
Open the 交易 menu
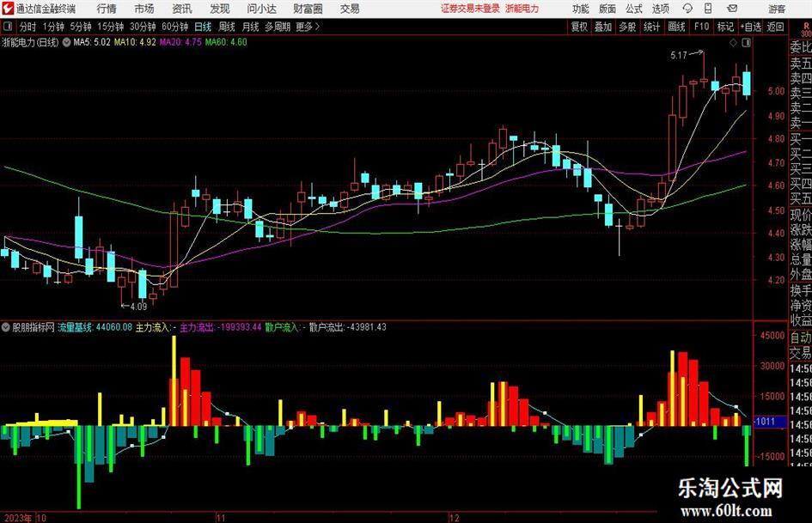pos(350,9)
